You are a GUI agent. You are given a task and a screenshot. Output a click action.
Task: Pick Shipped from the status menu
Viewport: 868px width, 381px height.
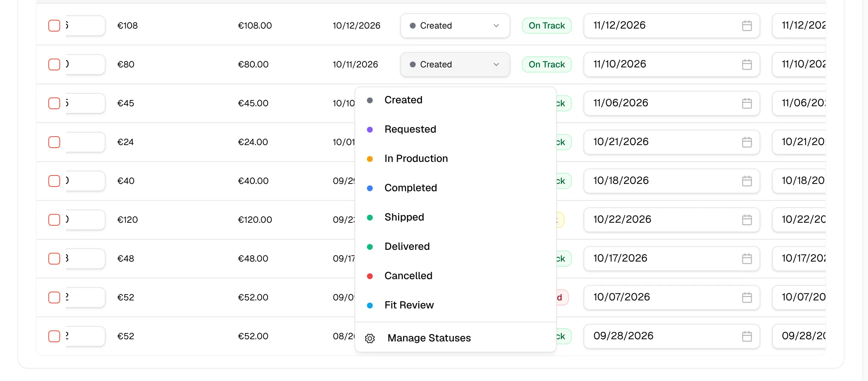[455, 217]
